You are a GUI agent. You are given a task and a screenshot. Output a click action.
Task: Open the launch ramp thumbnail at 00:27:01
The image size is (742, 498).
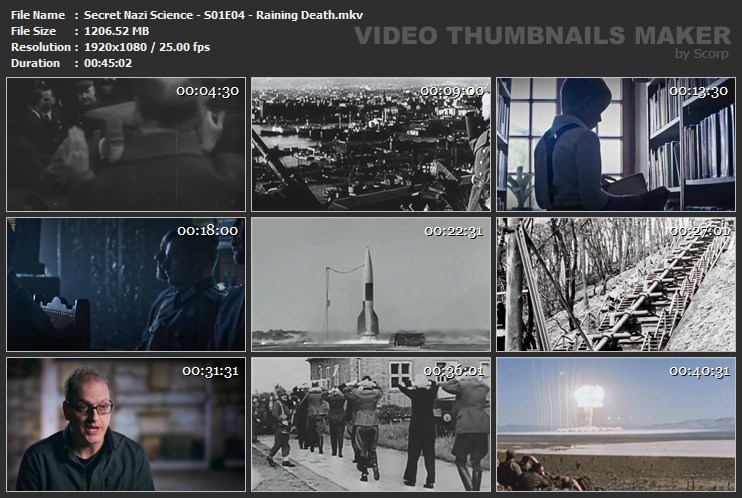point(616,285)
